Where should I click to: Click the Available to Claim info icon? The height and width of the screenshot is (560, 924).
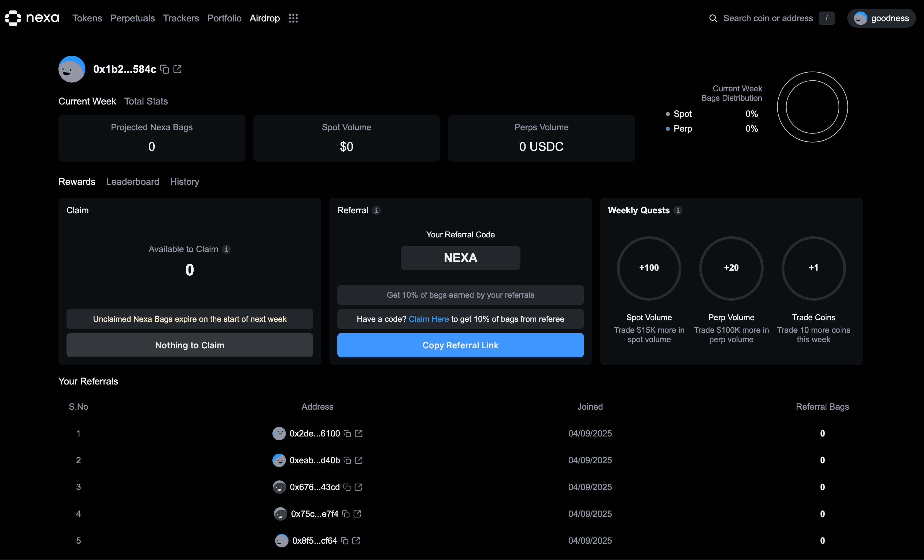pyautogui.click(x=226, y=249)
